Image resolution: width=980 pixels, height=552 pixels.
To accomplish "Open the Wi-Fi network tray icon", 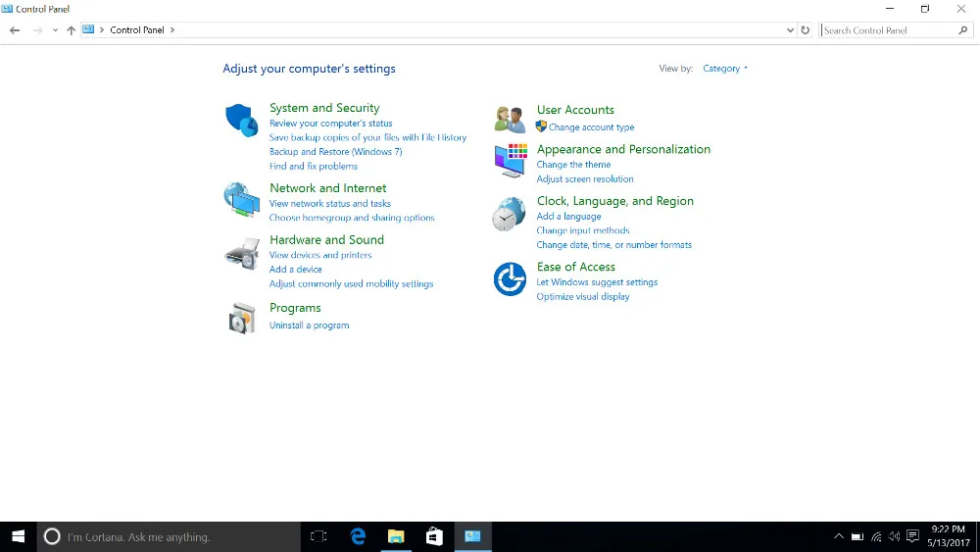I will [x=876, y=536].
